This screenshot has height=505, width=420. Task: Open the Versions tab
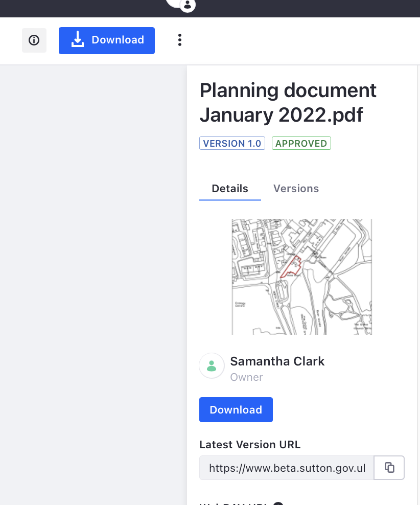coord(296,189)
